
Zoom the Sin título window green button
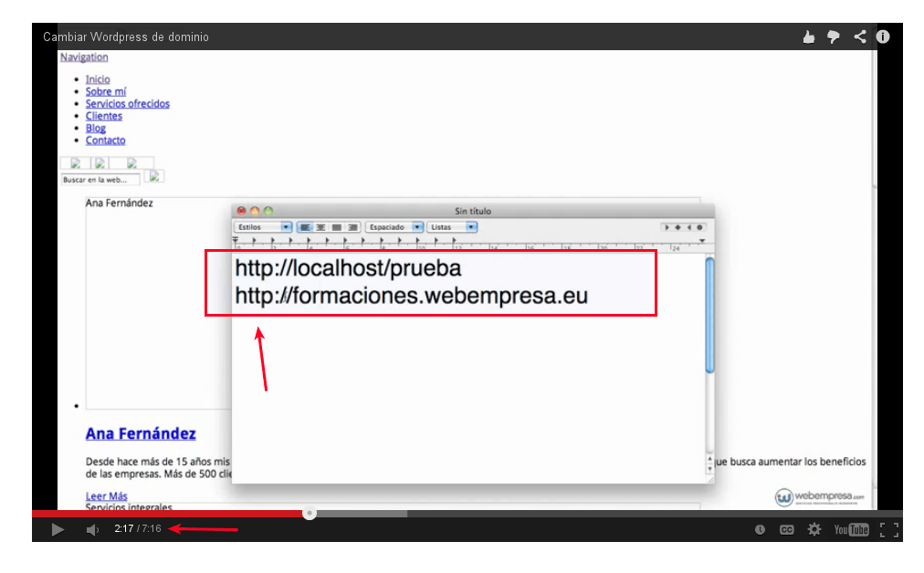pos(268,211)
